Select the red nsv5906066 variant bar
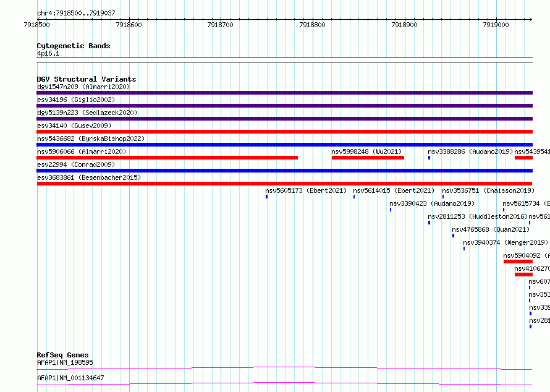This screenshot has height=392, width=550. point(167,158)
